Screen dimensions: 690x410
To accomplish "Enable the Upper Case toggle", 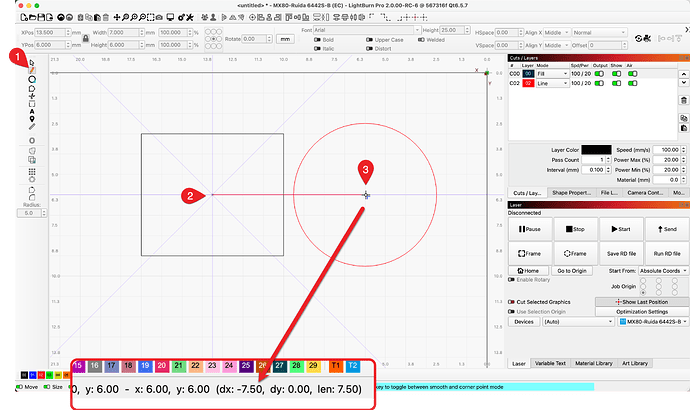I will click(x=369, y=40).
